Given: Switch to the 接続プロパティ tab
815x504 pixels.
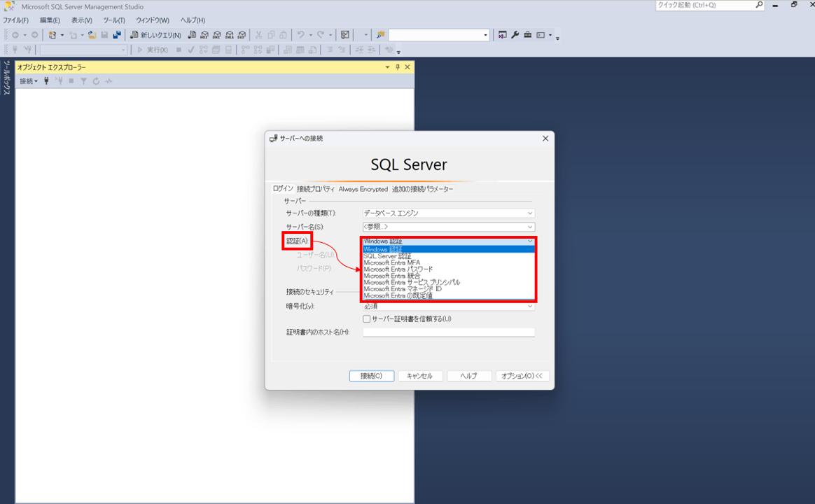Looking at the screenshot, I should click(316, 189).
